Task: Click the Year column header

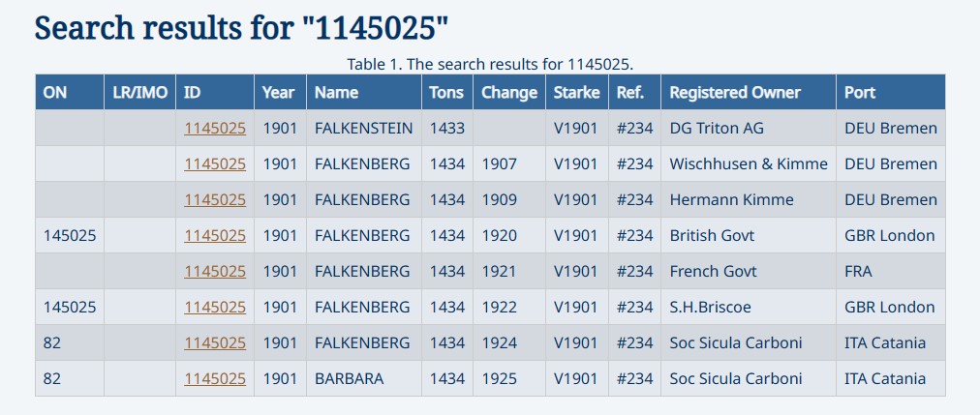Action: pos(278,93)
